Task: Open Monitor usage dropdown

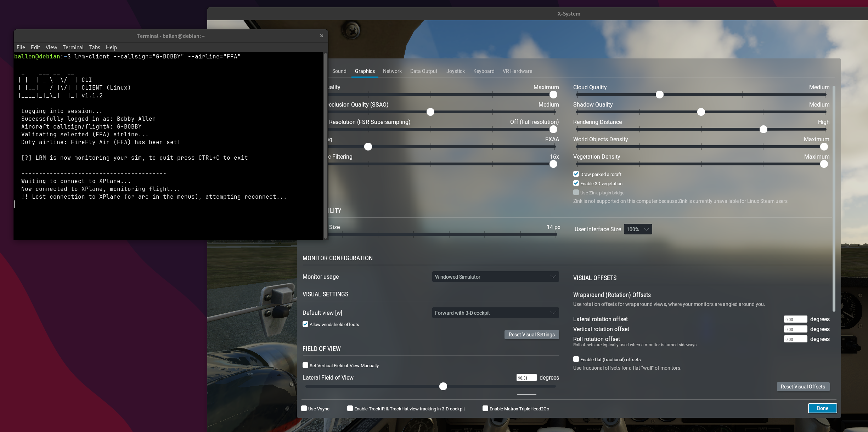Action: (x=494, y=277)
